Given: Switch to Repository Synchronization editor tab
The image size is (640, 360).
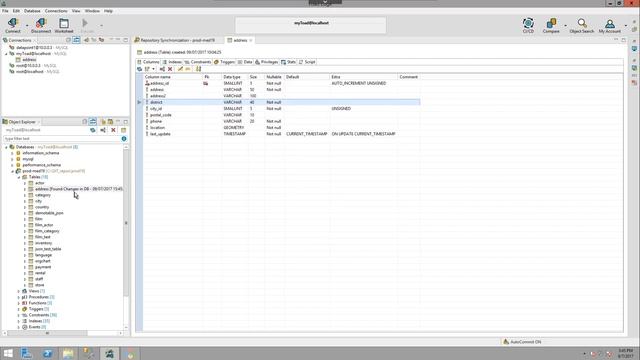Looking at the screenshot, I should tap(178, 40).
